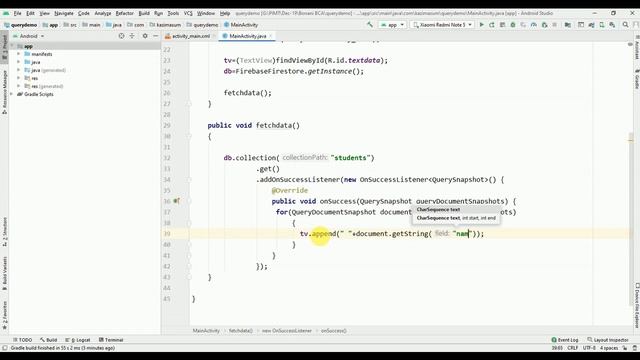Open the Navigate menu
This screenshot has height=360, width=640.
[x=64, y=13]
